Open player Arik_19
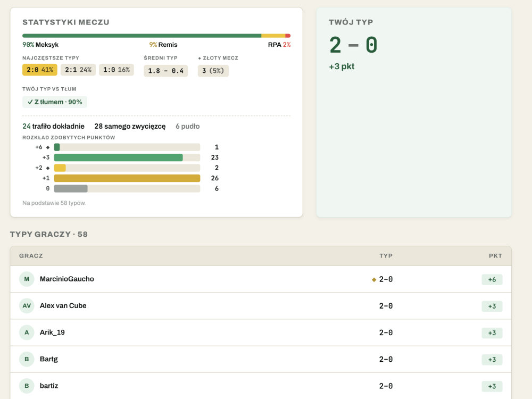This screenshot has width=532, height=399. (52, 332)
